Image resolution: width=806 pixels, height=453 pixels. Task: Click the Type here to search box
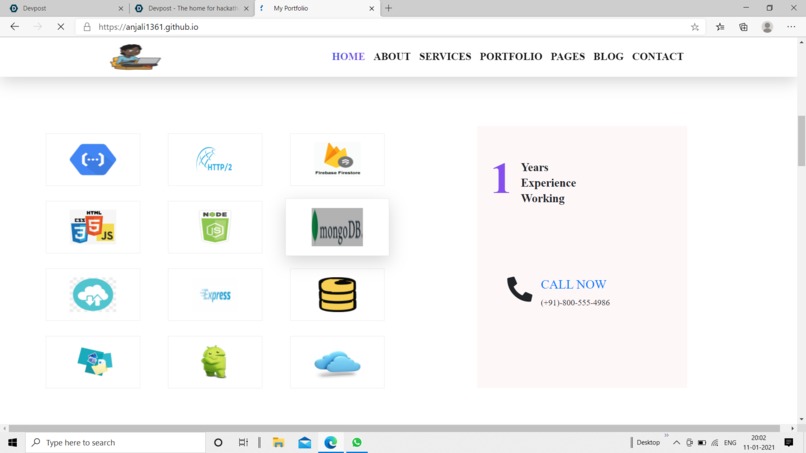(x=116, y=442)
